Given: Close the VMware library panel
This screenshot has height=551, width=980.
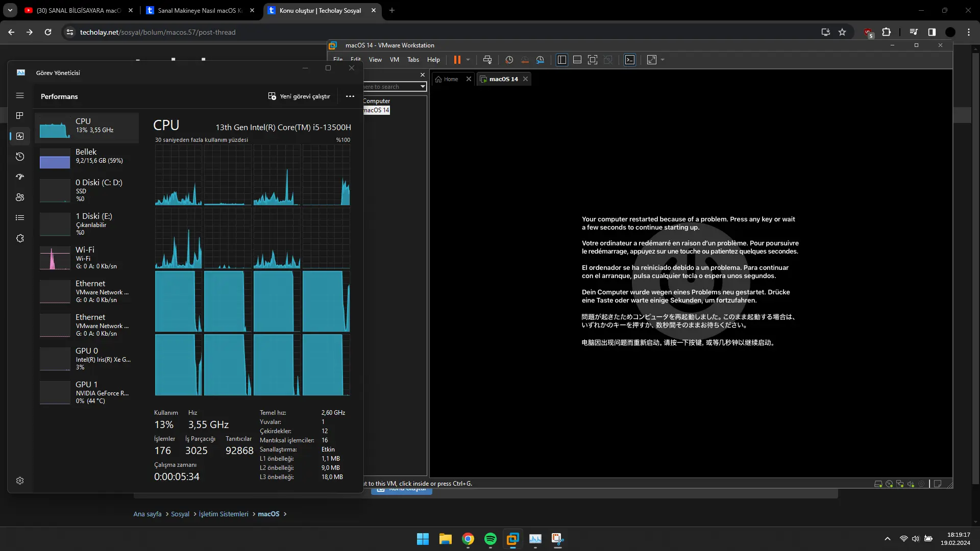Looking at the screenshot, I should (x=423, y=75).
